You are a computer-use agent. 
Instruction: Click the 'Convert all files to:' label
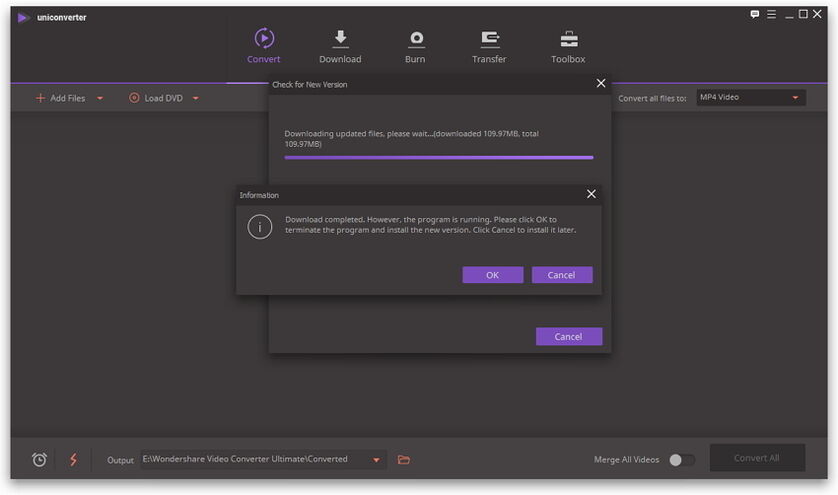pyautogui.click(x=653, y=98)
